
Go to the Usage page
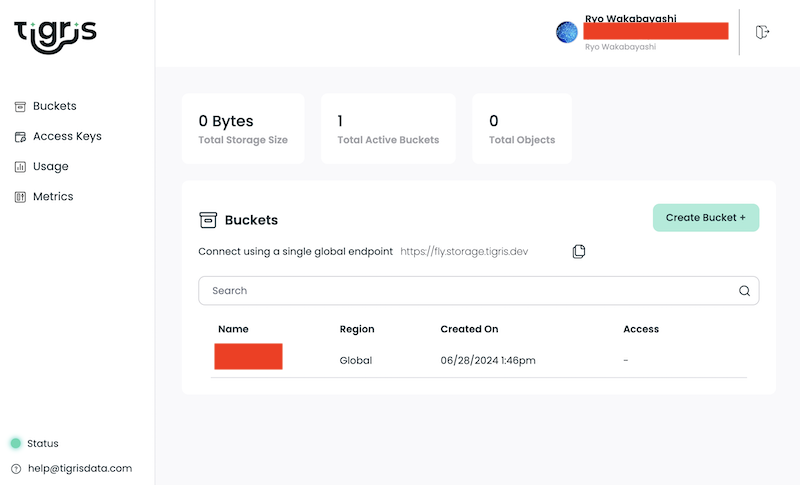51,166
